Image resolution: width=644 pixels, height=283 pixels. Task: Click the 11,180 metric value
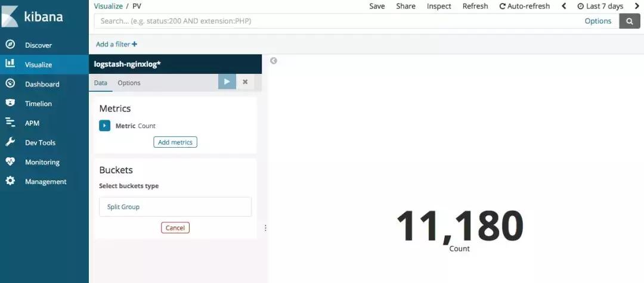point(460,226)
